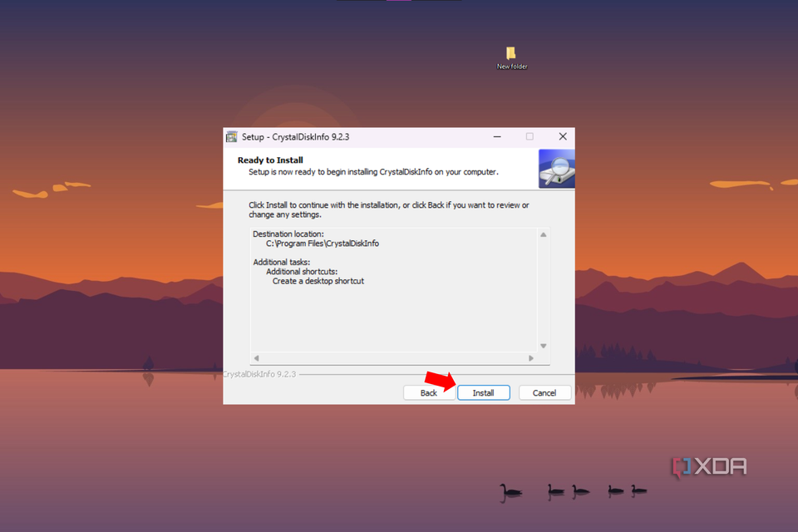Image resolution: width=798 pixels, height=532 pixels.
Task: Click the 'Additional shortcuts:' line
Action: pos(302,271)
